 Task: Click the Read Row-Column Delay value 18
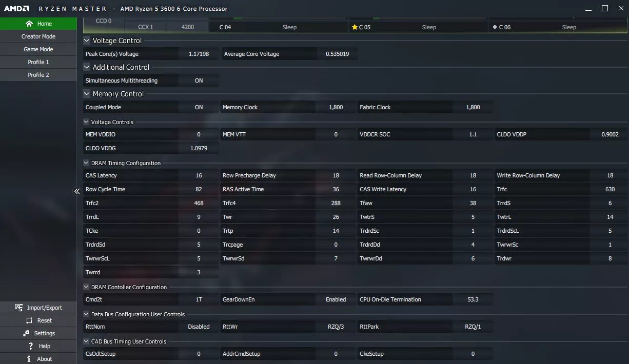pos(473,175)
